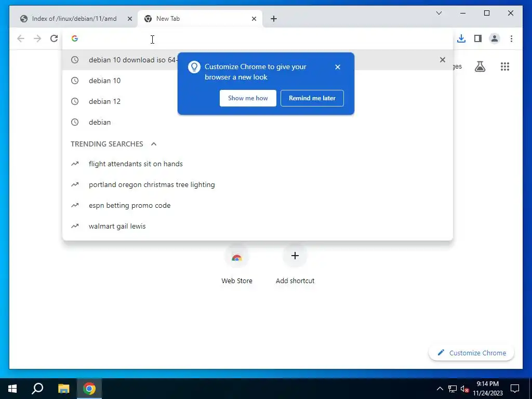Choose the 'debian 10' history suggestion
Screen dimensions: 532x399
258,81
